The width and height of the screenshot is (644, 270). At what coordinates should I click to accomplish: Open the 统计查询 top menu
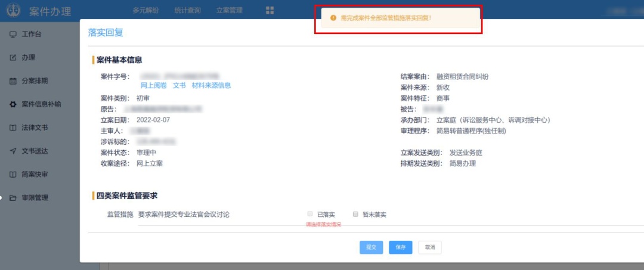tap(187, 11)
